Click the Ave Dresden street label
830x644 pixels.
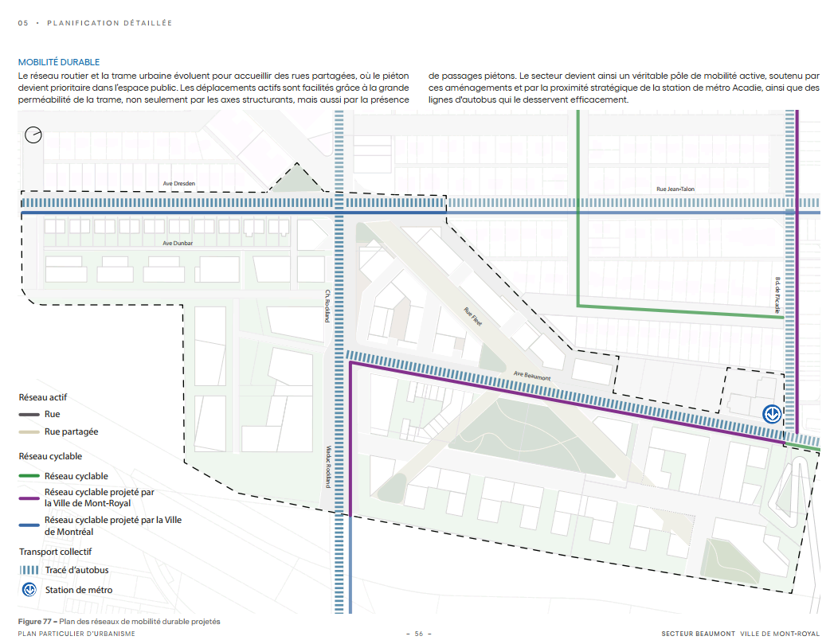click(x=178, y=183)
